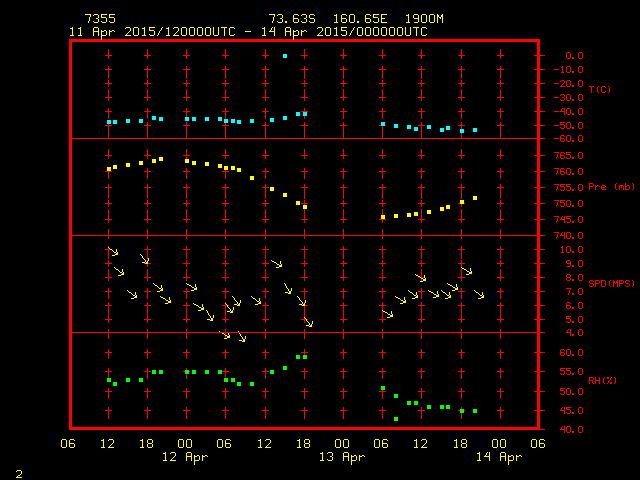Screen dimensions: 640x480
Task: Click the leftmost 06 time tick label
Action: coord(68,444)
